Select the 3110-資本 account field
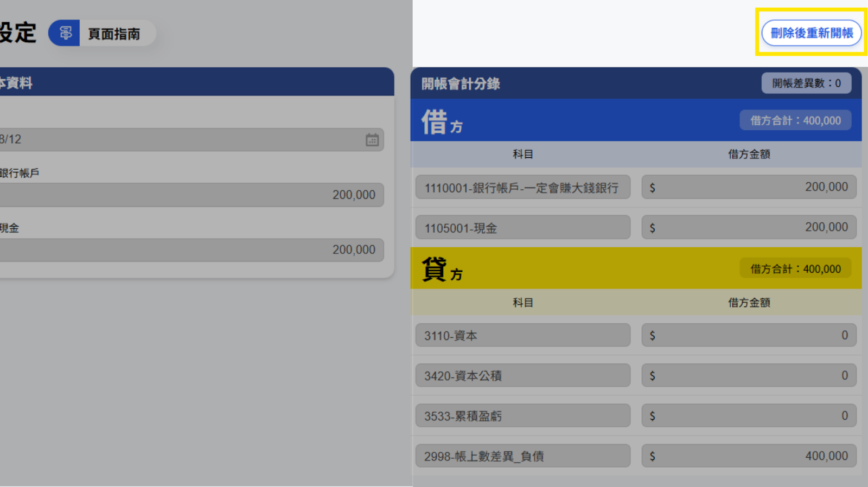 coord(522,335)
